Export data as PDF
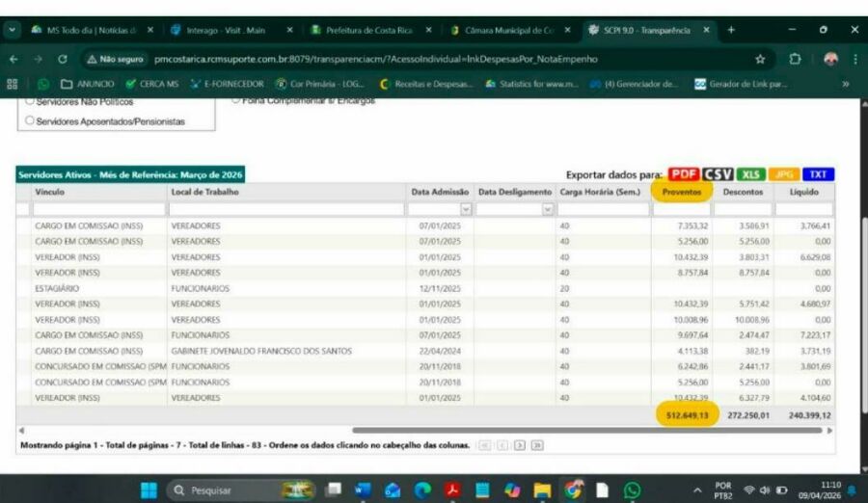The height and width of the screenshot is (503, 868). click(684, 174)
